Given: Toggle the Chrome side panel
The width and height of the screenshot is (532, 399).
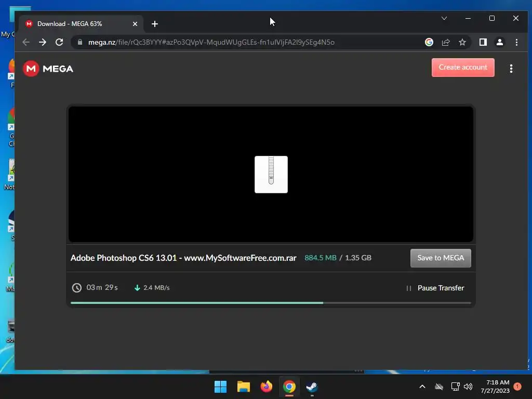Looking at the screenshot, I should pos(483,42).
